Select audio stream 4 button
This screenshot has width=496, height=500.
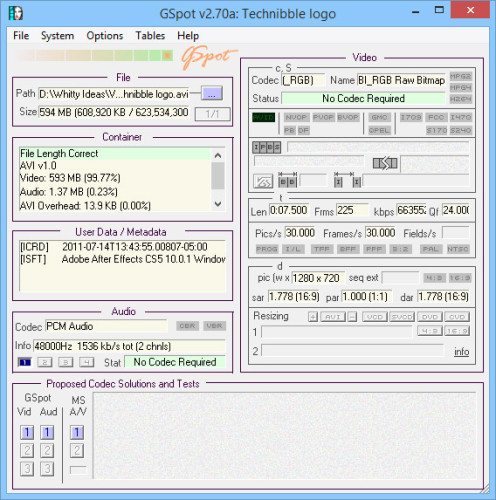coord(87,362)
